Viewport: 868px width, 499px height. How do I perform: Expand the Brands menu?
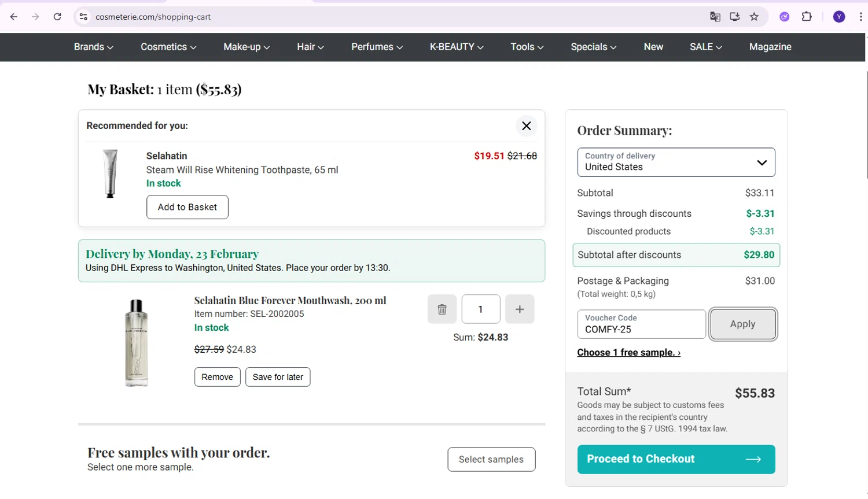point(94,47)
